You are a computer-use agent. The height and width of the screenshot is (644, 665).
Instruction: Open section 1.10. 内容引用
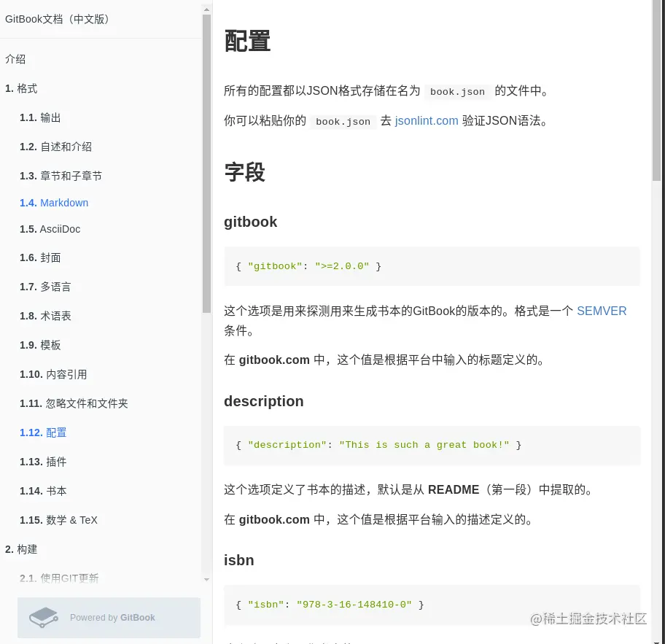53,374
